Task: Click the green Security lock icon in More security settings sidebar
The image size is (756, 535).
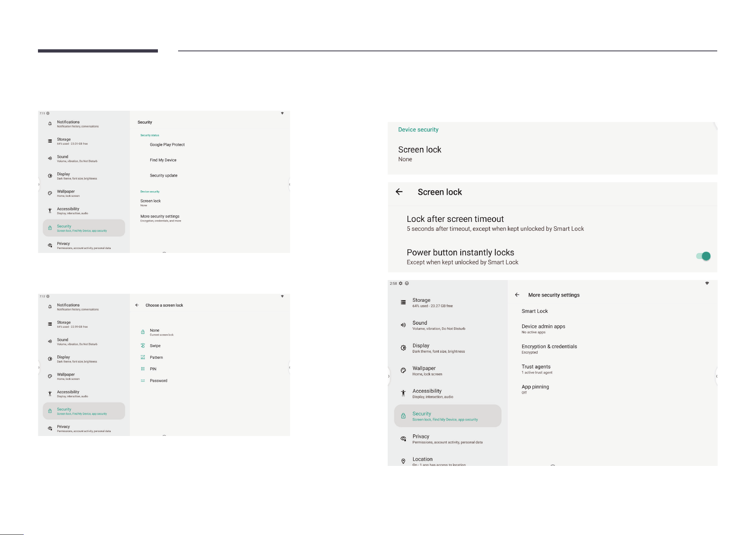Action: coord(403,416)
